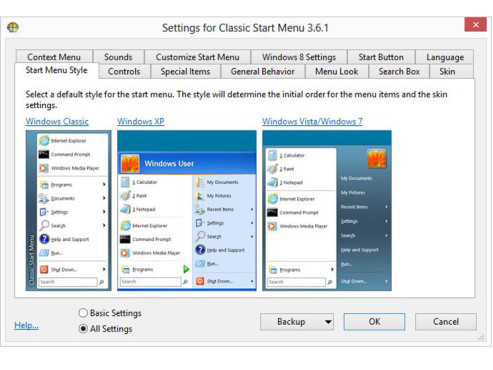Select the Start Button tab
The height and width of the screenshot is (370, 493).
pyautogui.click(x=381, y=57)
